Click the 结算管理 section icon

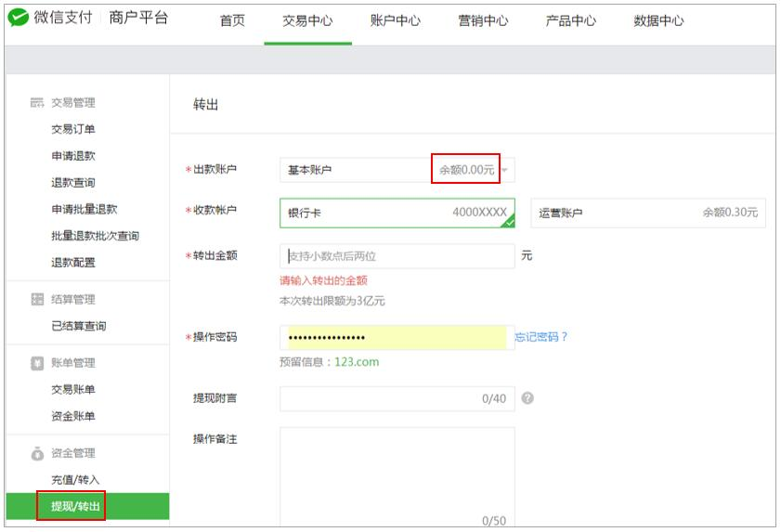coord(37,300)
